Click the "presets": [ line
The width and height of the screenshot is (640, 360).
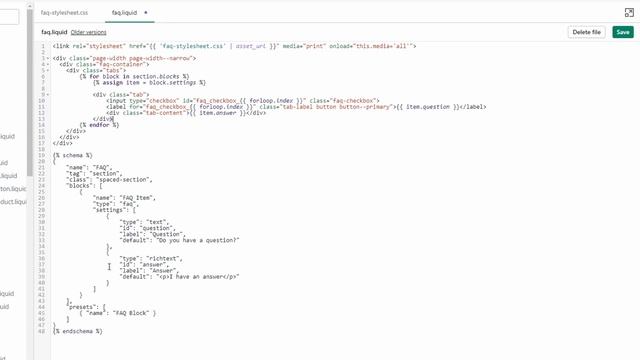click(87, 307)
